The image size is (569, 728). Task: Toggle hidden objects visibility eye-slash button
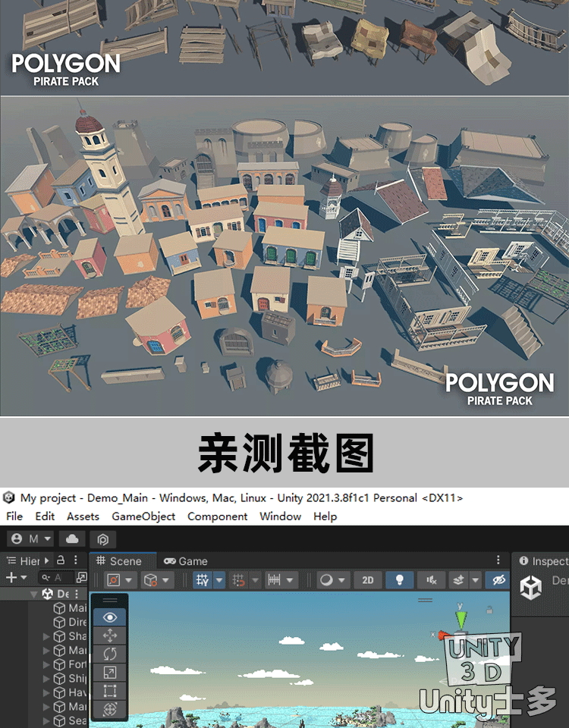pyautogui.click(x=498, y=580)
